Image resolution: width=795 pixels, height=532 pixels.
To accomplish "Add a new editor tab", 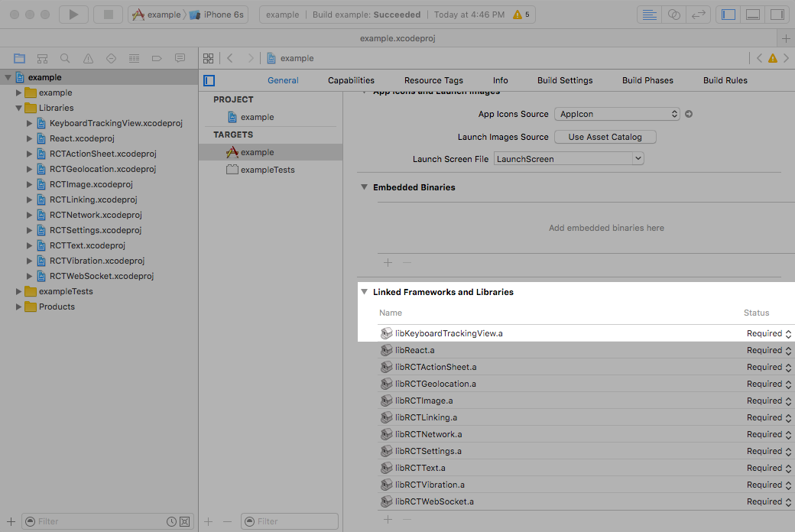I will (786, 38).
